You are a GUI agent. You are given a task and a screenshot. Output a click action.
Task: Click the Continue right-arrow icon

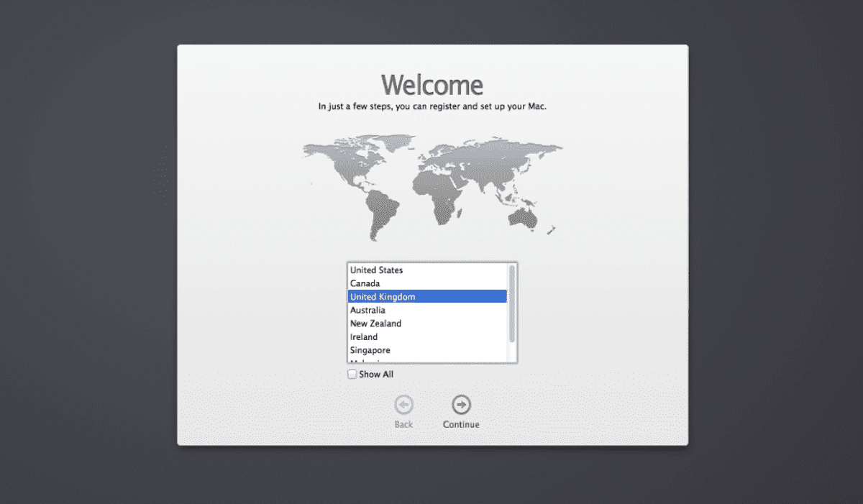tap(461, 405)
